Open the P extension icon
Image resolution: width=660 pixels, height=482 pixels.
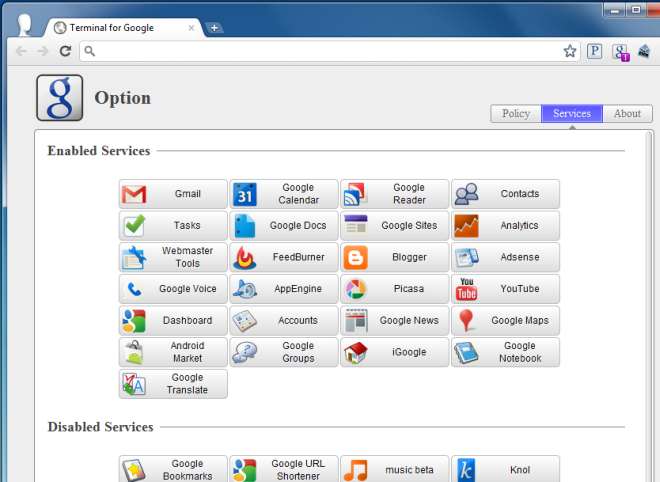(594, 51)
